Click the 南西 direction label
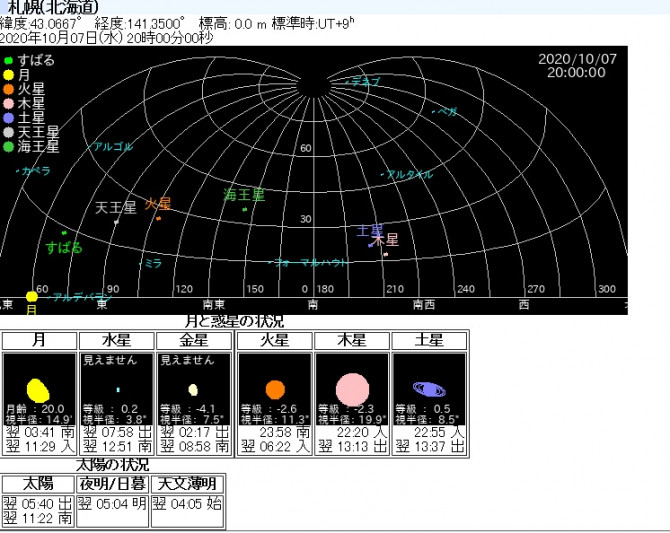670x533 pixels. (x=424, y=304)
